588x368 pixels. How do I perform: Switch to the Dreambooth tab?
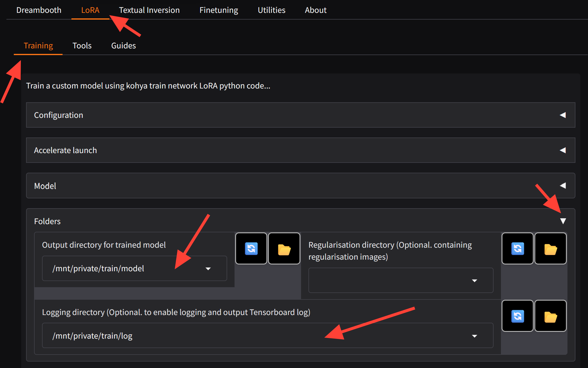39,10
